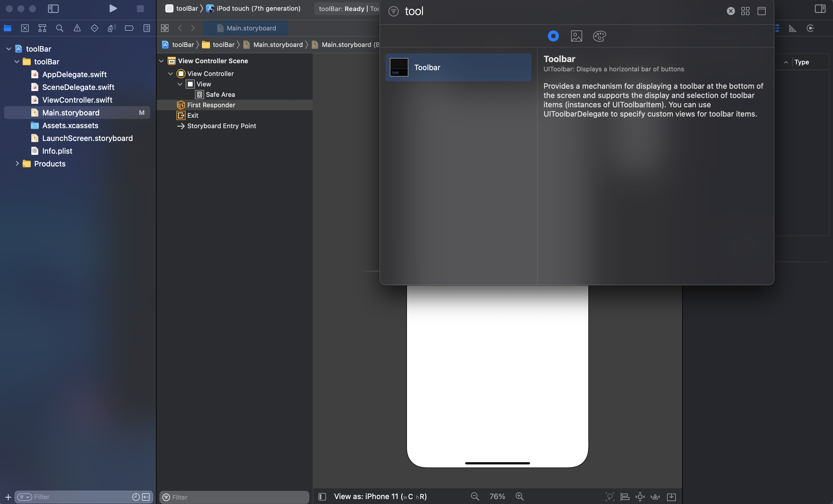Collapse the View Controller Scene
Viewport: 833px width, 504px height.
162,61
